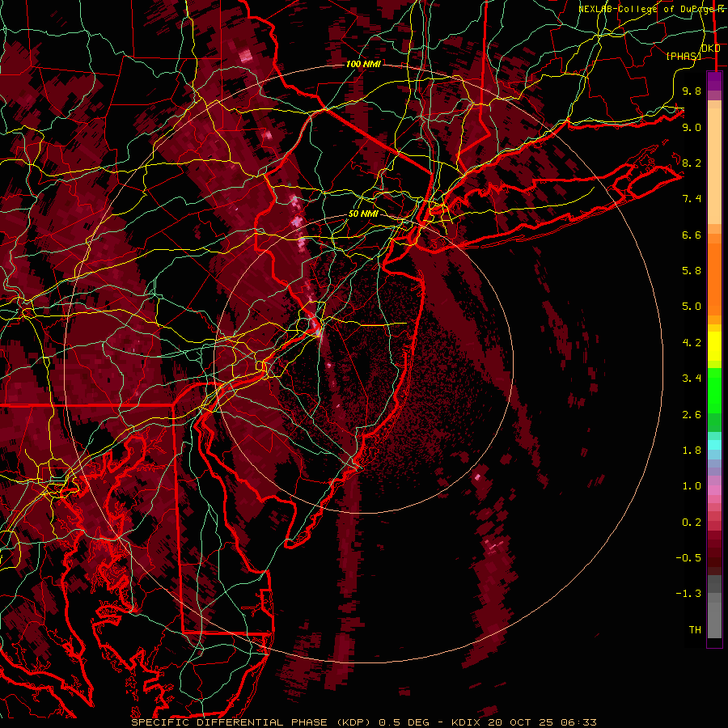Image resolution: width=728 pixels, height=728 pixels.
Task: Click the 8.2 value on the color scale
Action: click(x=692, y=163)
